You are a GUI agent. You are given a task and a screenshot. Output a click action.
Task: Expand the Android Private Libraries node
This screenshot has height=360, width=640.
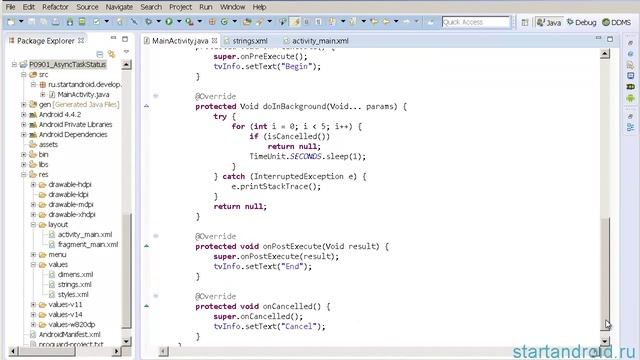pyautogui.click(x=24, y=124)
